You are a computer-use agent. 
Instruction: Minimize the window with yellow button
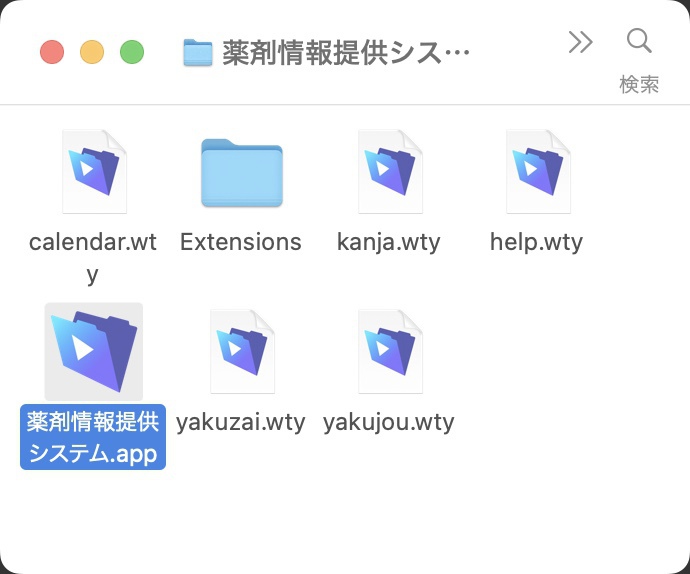[92, 52]
